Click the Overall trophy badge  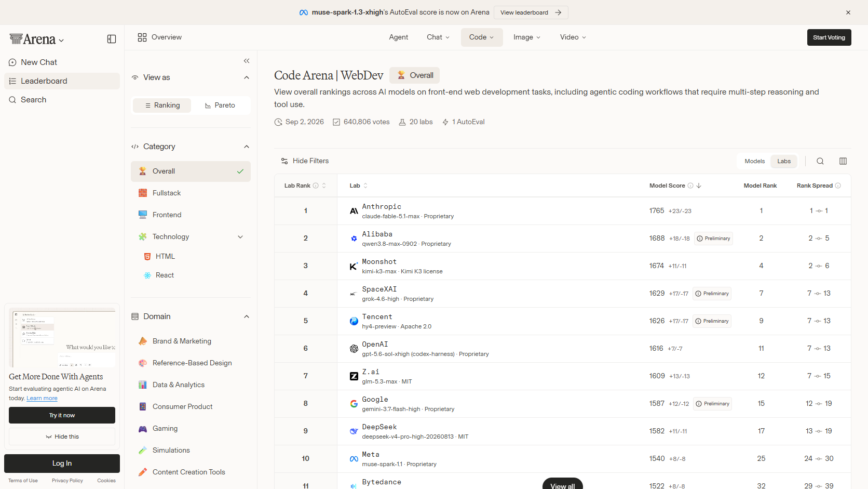[415, 75]
